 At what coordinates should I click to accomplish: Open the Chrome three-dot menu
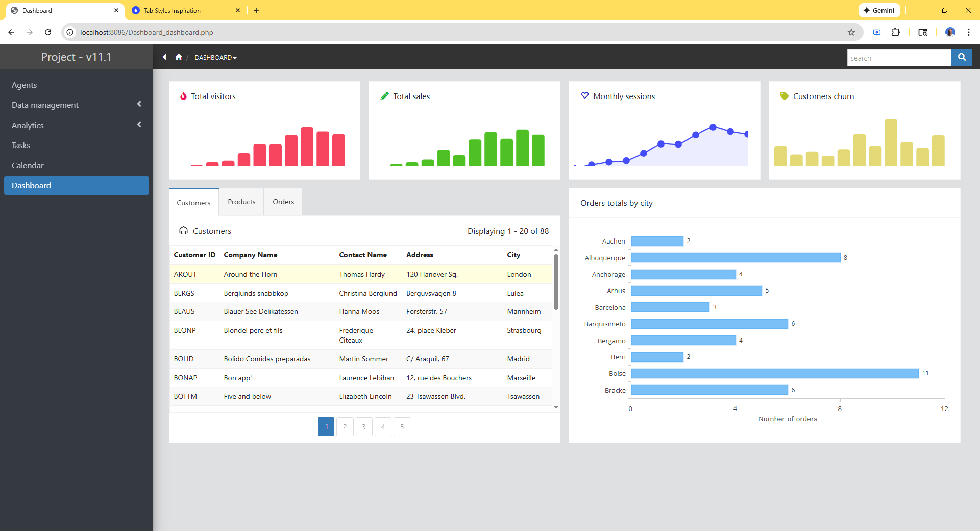pos(968,32)
